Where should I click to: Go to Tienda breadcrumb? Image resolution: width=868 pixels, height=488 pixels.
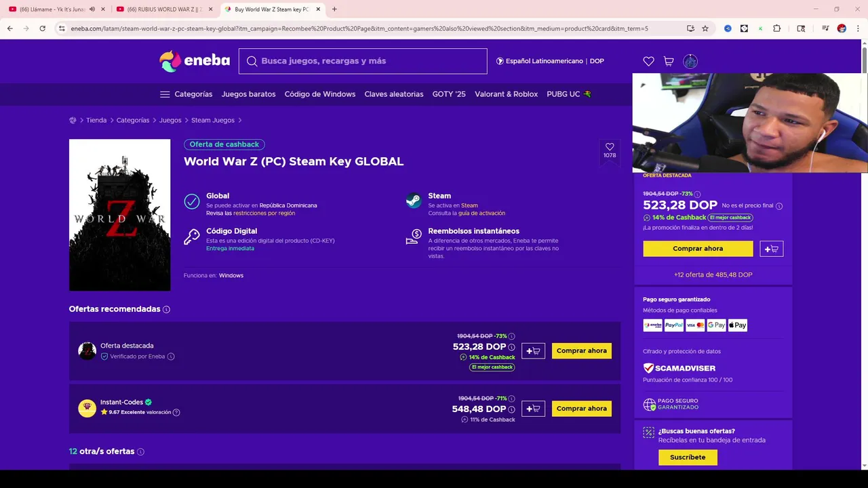pos(96,120)
